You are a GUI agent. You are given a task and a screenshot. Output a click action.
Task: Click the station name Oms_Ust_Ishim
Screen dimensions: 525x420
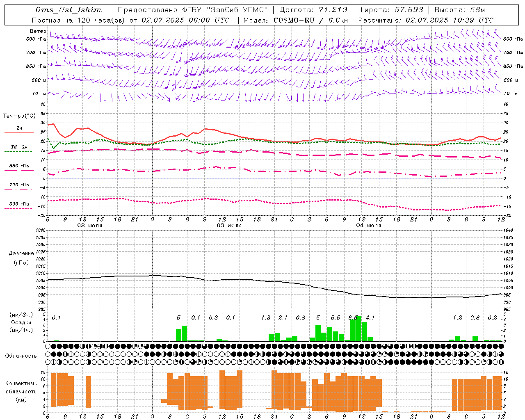click(x=68, y=10)
